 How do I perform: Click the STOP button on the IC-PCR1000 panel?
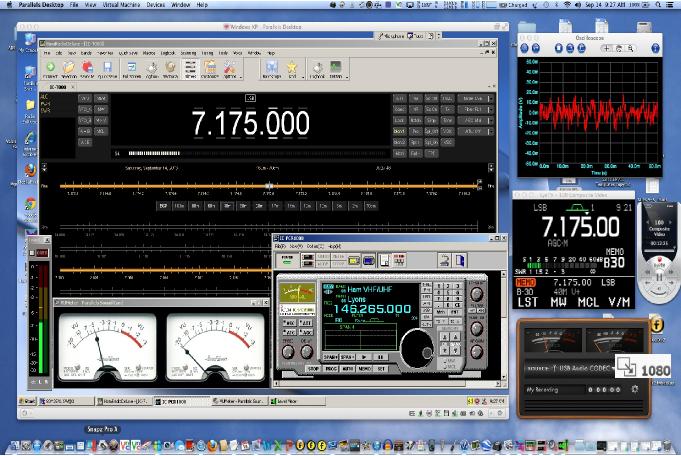click(313, 368)
